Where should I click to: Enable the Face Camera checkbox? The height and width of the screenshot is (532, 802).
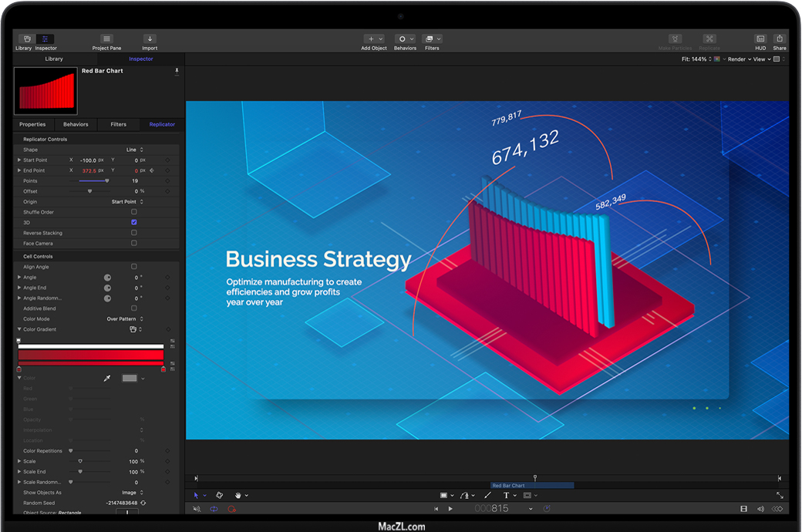coord(134,243)
